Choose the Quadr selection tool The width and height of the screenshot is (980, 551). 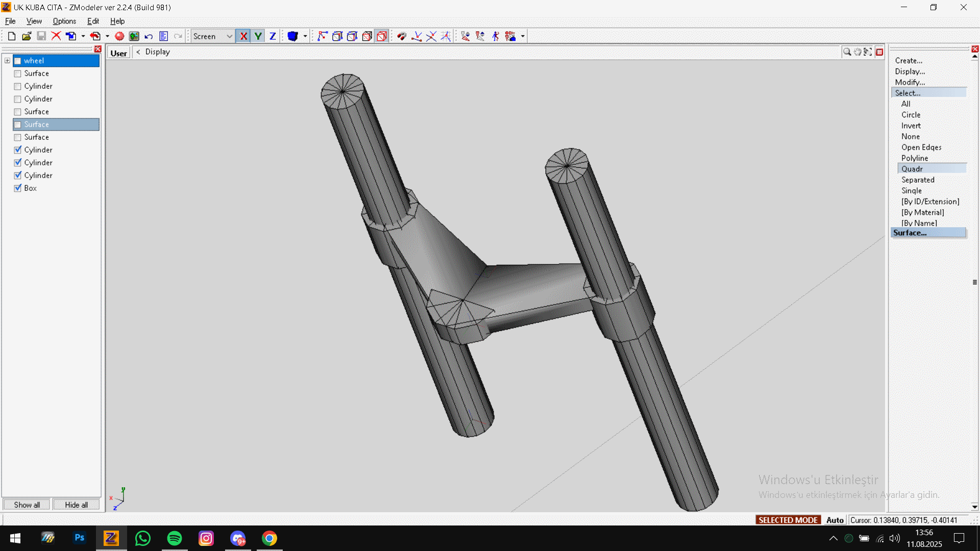[912, 169]
